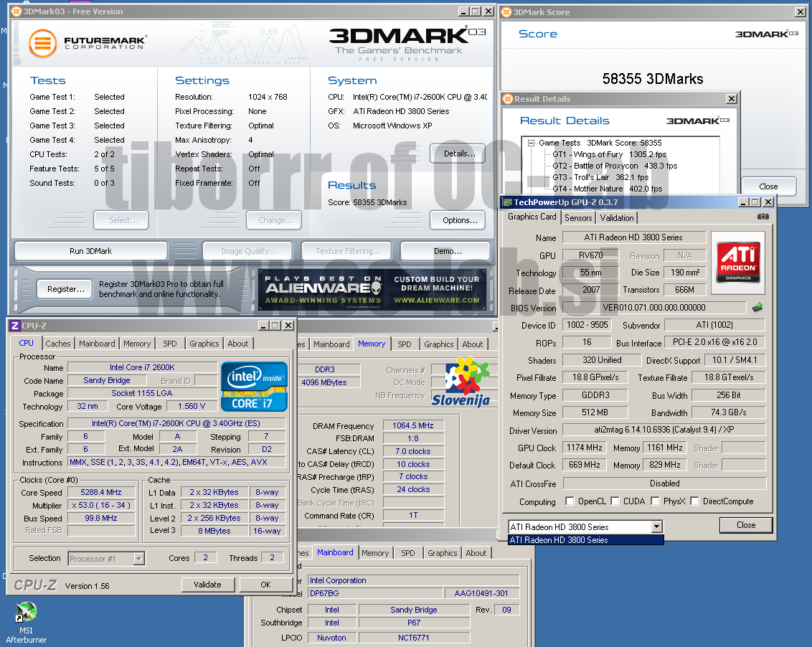
Task: Open Graphics tab in the CPU-Z Memory window
Action: point(438,344)
